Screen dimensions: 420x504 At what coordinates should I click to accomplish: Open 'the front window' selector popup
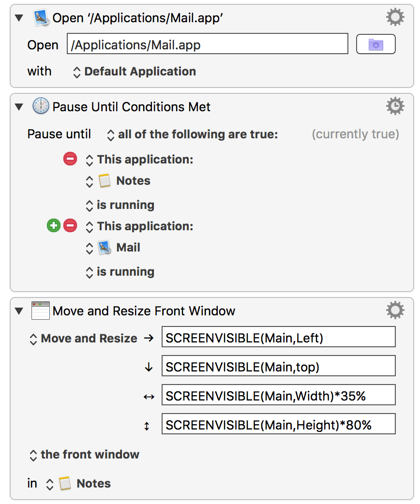[85, 455]
